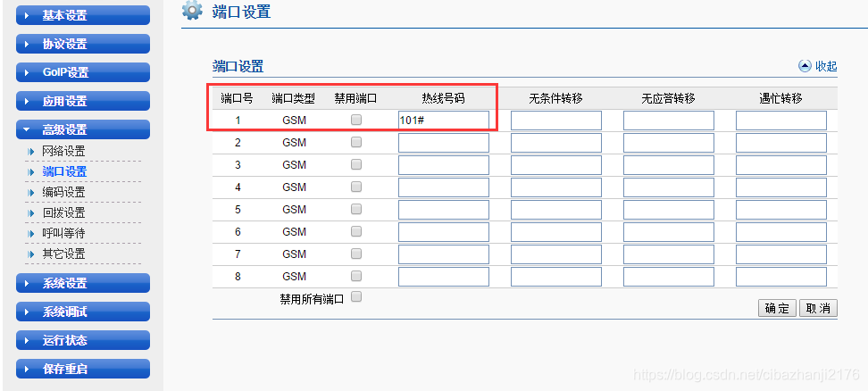The width and height of the screenshot is (868, 391).
Task: Click the gear icon beside 端口设置 title
Action: (x=192, y=11)
